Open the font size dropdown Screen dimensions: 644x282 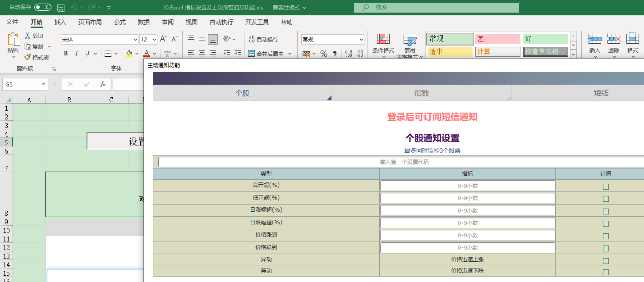pos(155,40)
